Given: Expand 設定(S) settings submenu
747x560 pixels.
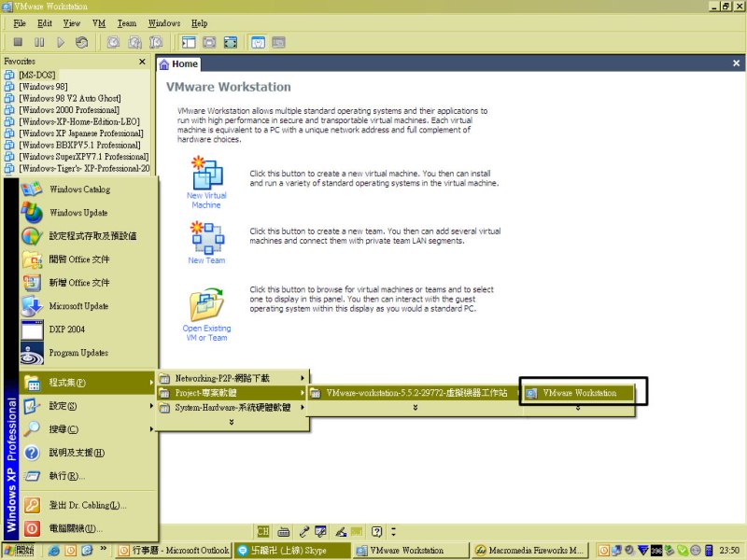Looking at the screenshot, I should (x=88, y=406).
